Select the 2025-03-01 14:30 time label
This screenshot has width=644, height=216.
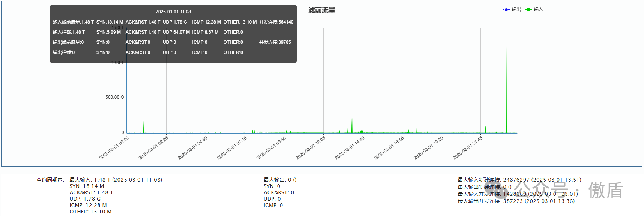coord(350,148)
